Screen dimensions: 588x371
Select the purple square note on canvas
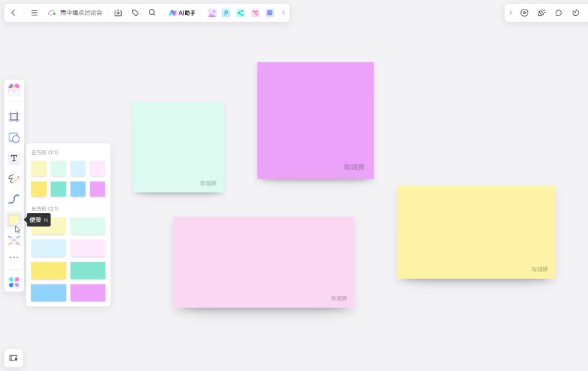(315, 121)
